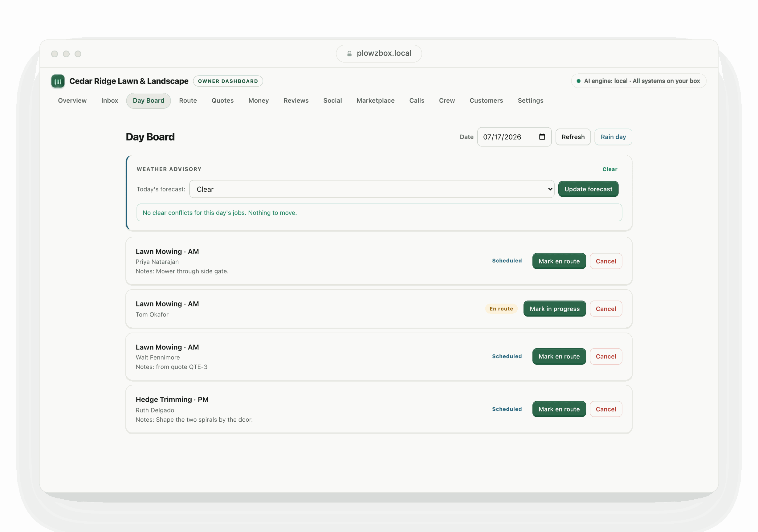Switch to the Route tab

pos(188,100)
